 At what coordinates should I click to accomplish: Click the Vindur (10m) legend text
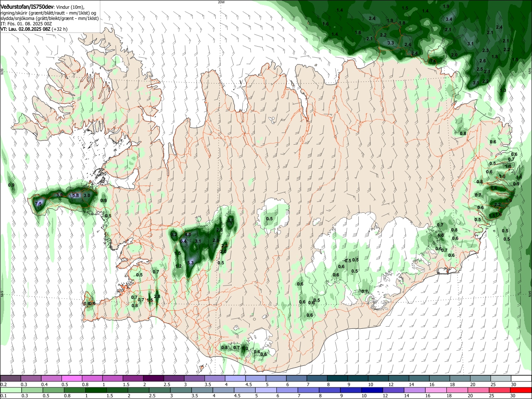(70, 7)
